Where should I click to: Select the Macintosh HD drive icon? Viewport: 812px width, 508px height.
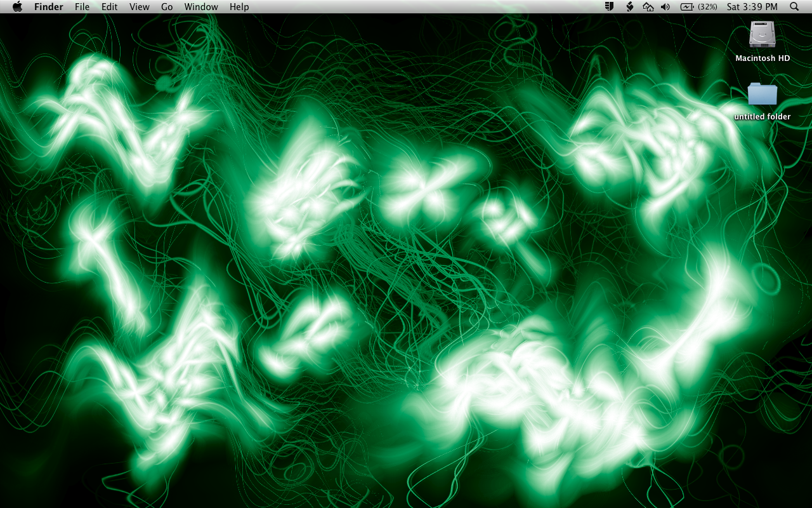763,34
